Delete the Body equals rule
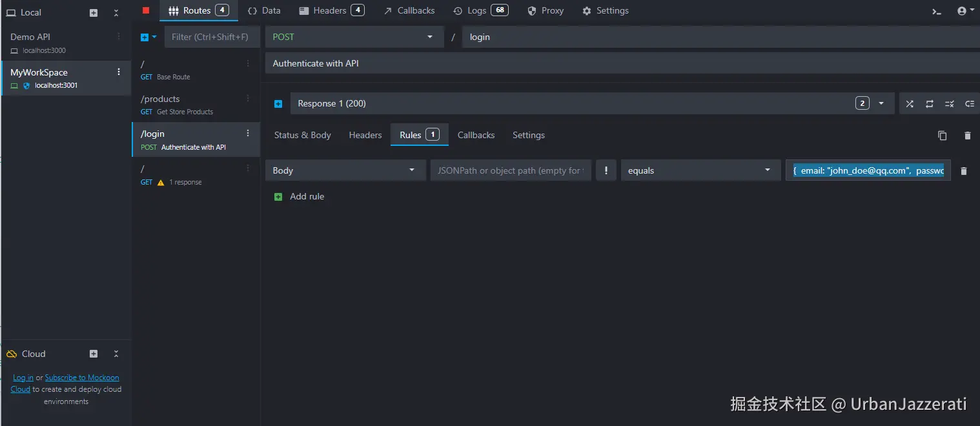The height and width of the screenshot is (426, 980). [964, 171]
